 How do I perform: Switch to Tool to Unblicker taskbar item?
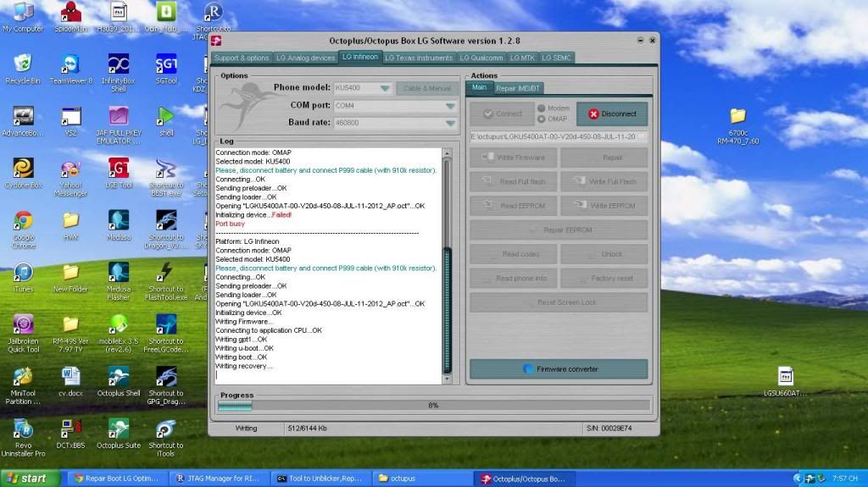click(x=321, y=479)
